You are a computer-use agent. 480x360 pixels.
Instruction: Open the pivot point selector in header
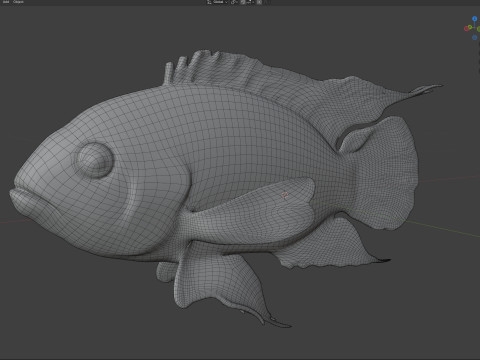coord(234,2)
